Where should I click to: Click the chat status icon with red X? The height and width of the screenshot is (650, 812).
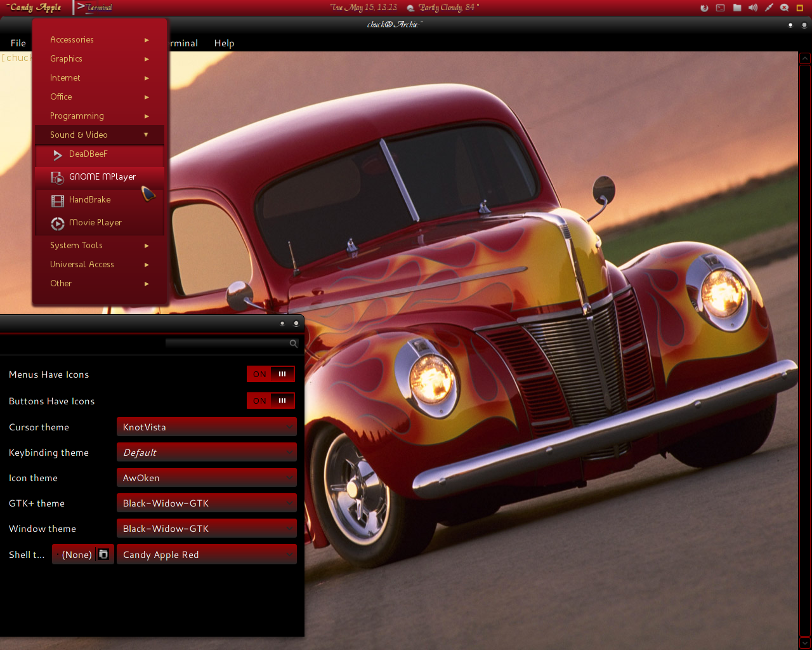point(785,8)
